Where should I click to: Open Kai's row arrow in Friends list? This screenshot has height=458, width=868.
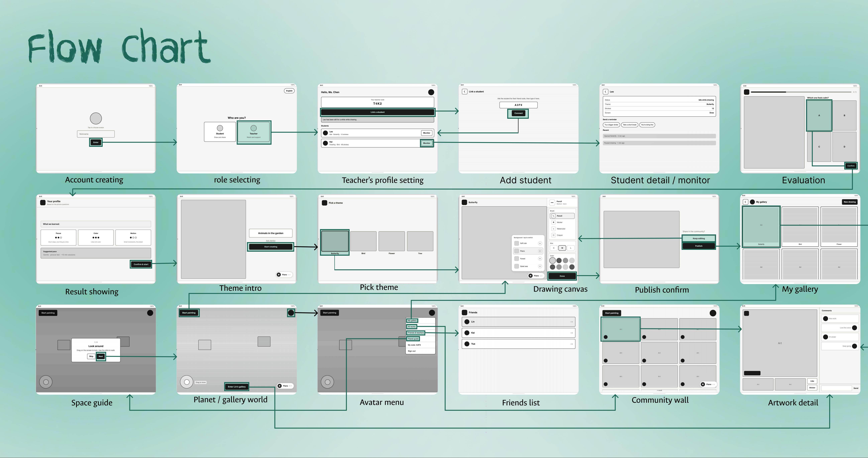(x=571, y=333)
